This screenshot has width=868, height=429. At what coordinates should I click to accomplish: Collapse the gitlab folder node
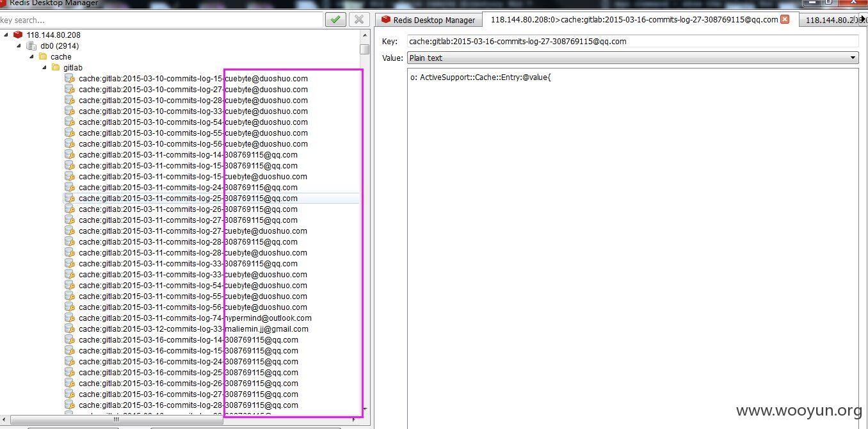pyautogui.click(x=44, y=67)
